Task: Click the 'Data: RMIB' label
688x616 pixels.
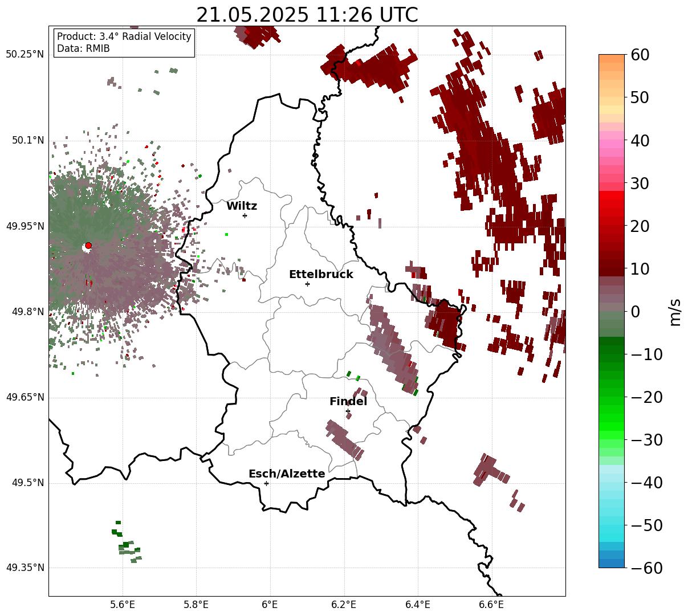Action: [x=83, y=49]
